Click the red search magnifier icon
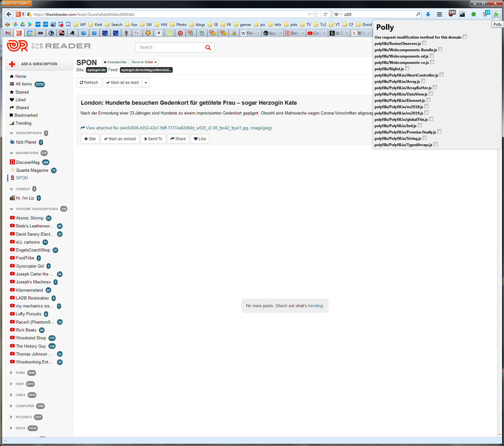Screen dimensions: 504x446 (208, 47)
